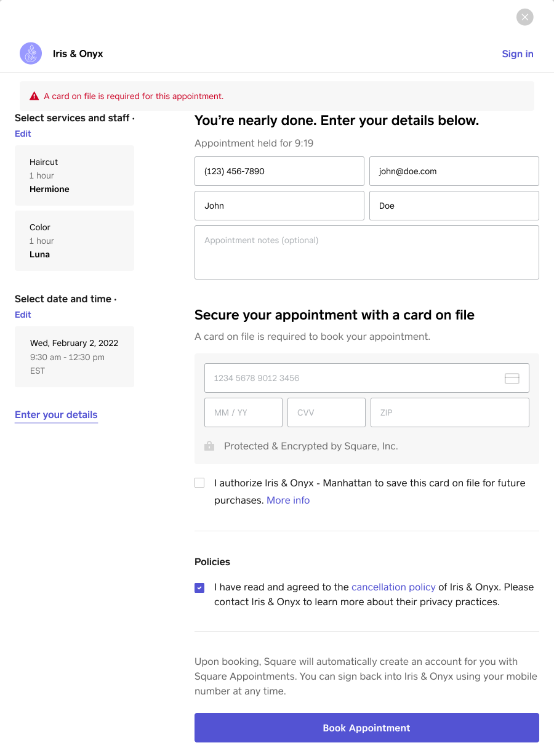554x756 pixels.
Task: Edit the selected services and staff
Action: point(23,134)
